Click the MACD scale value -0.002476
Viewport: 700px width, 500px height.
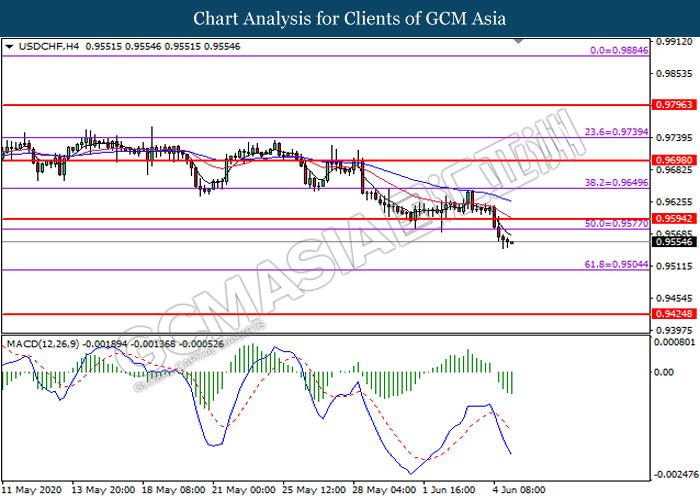tap(676, 474)
